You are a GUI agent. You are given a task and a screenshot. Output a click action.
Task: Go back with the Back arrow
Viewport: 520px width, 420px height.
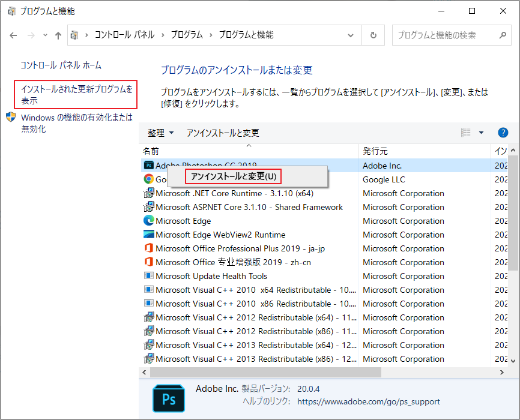coord(13,35)
